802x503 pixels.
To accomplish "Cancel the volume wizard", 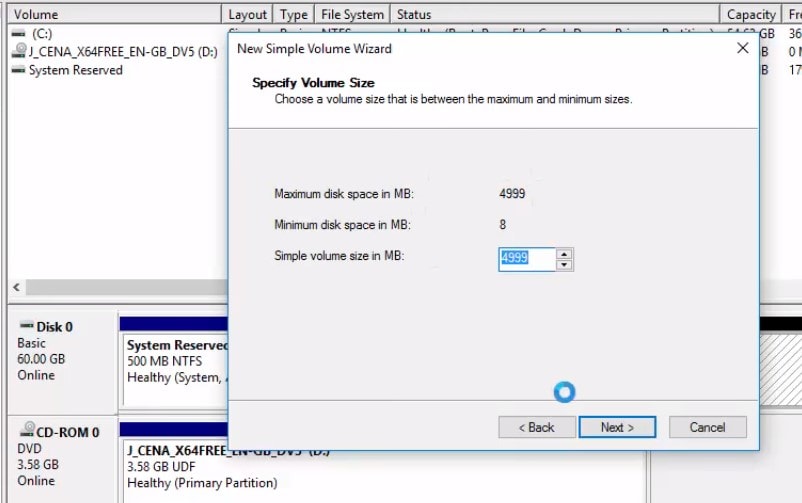I will coord(707,427).
